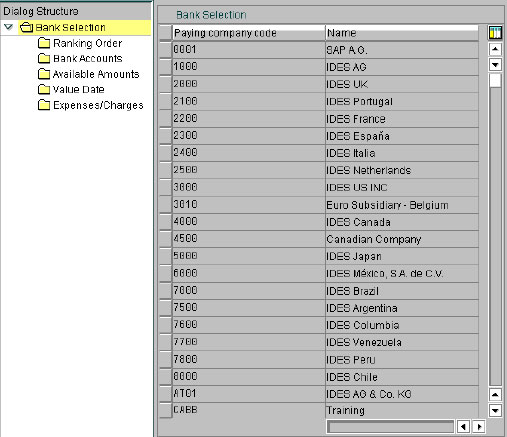Select the row for company code 1000

tap(165, 67)
